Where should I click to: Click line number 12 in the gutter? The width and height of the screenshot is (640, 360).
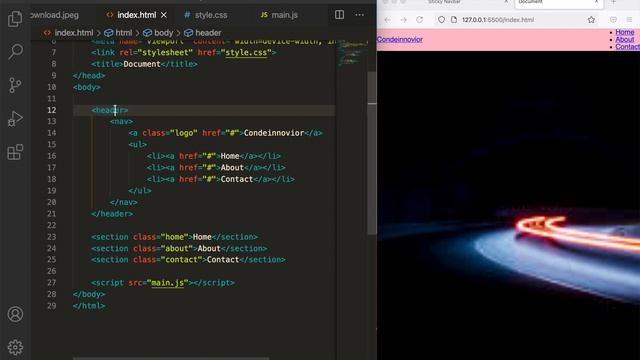click(51, 110)
